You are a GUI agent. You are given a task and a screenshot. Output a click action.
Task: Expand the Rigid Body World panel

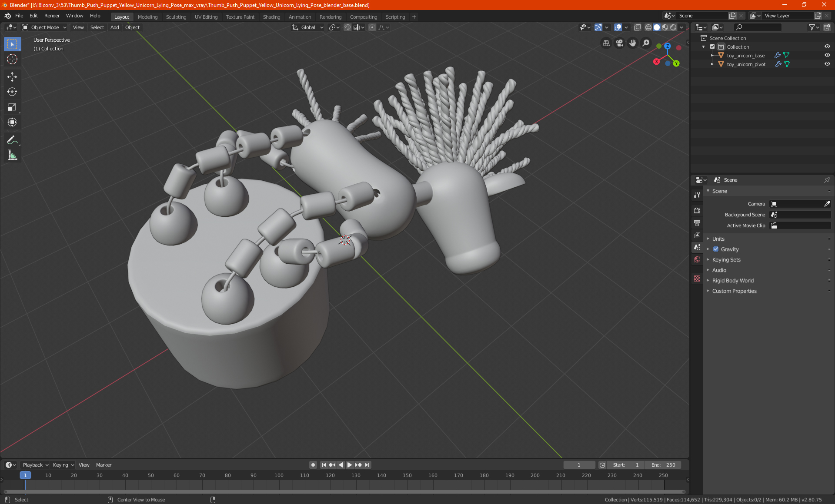[x=733, y=281]
